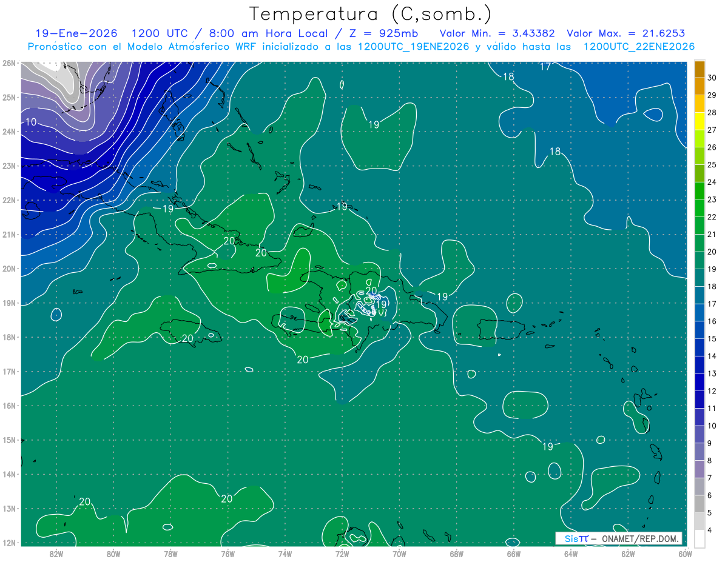Click the '16N' latitude axis label

(9, 406)
